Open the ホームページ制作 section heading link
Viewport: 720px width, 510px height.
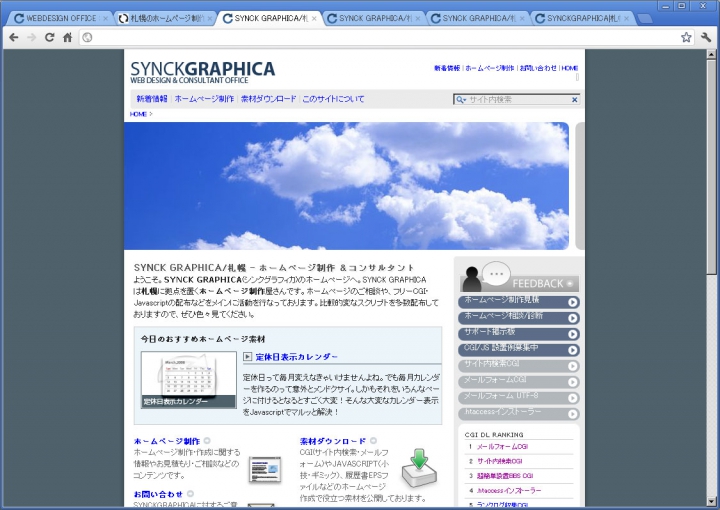click(167, 441)
